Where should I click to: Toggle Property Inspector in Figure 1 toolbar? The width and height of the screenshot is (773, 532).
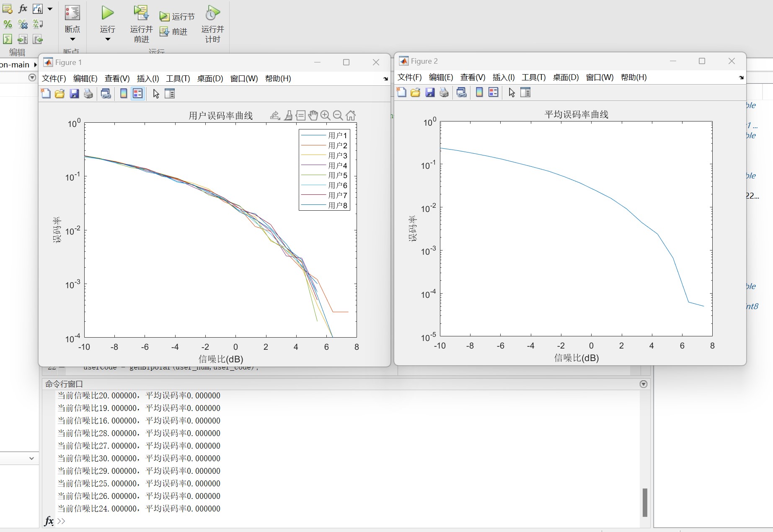[x=170, y=93]
